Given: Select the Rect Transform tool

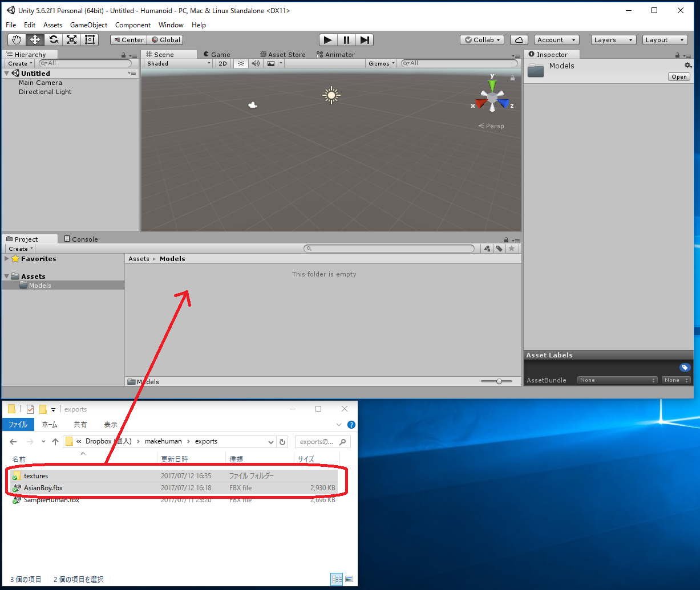Looking at the screenshot, I should pos(90,40).
